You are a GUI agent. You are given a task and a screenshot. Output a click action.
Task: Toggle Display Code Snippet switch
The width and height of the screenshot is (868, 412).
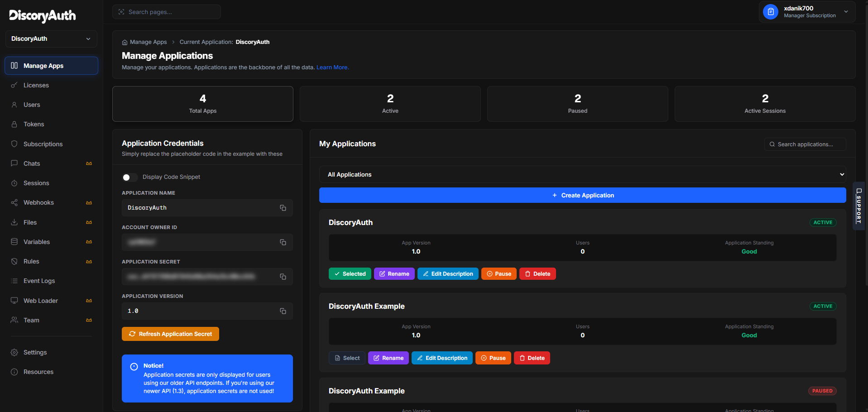click(x=129, y=177)
